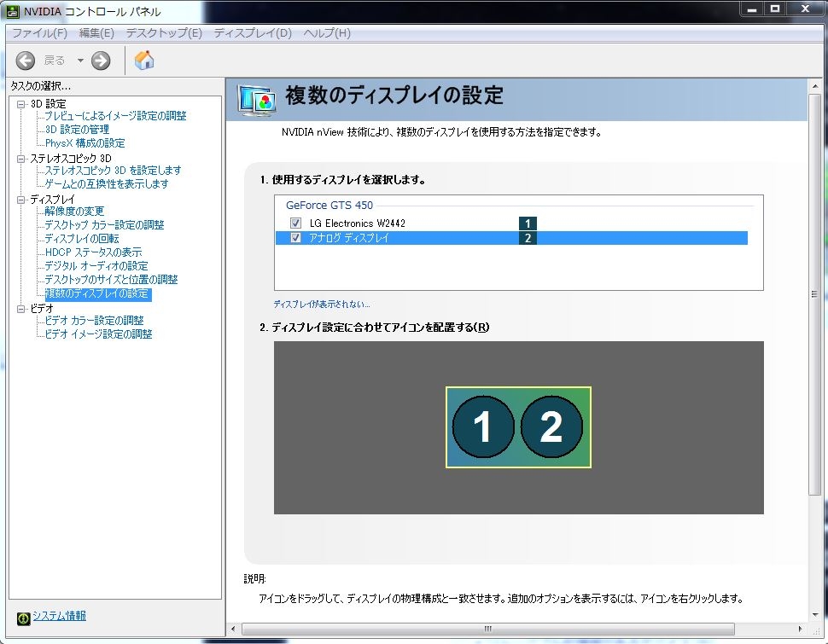Open デジタル オーディオの設定
The image size is (828, 644).
coord(96,266)
